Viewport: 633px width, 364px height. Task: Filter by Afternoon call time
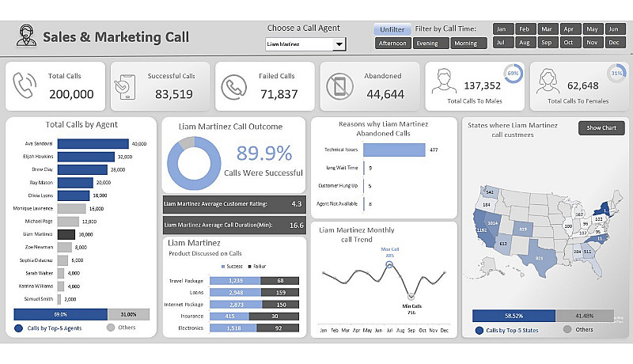tap(392, 44)
